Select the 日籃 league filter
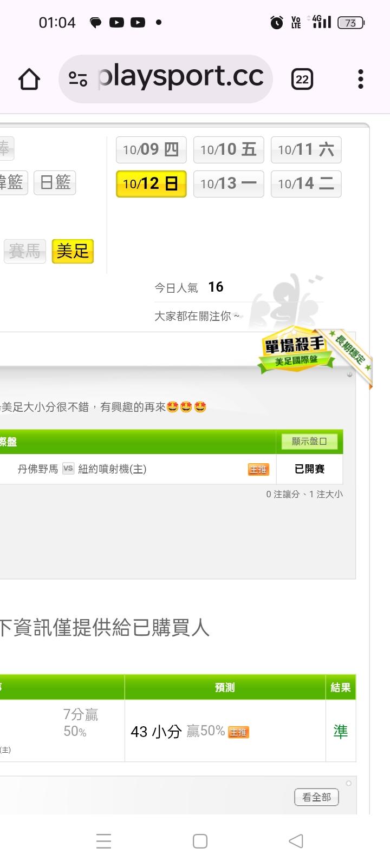Image resolution: width=390 pixels, height=868 pixels. coord(55,183)
